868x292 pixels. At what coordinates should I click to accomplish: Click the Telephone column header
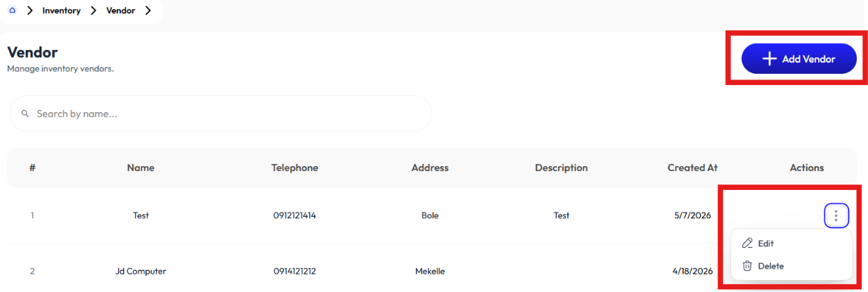coord(294,167)
